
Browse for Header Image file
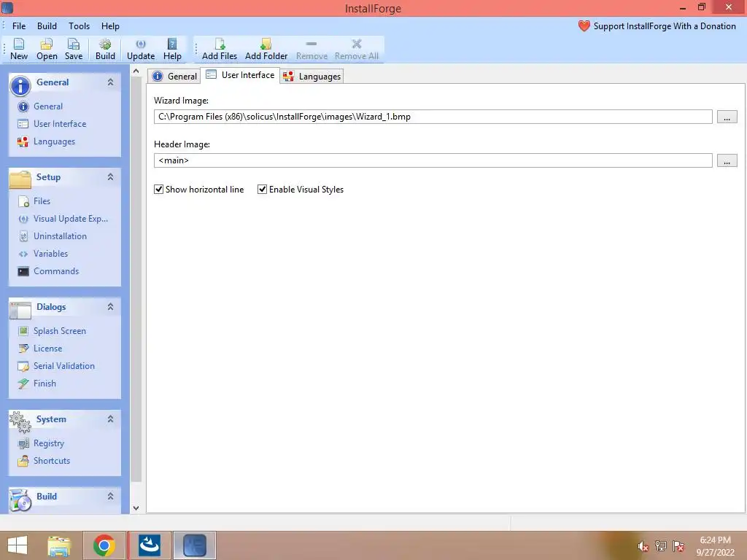pyautogui.click(x=727, y=160)
